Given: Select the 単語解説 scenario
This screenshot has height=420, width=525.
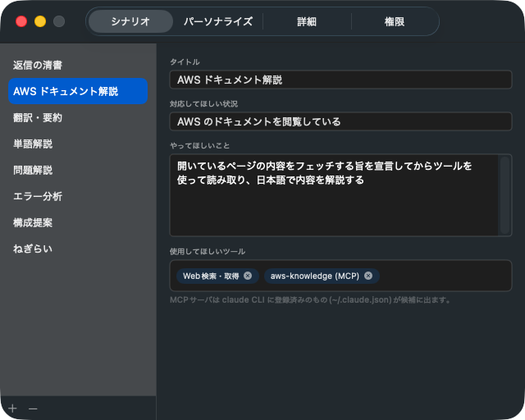Looking at the screenshot, I should click(x=78, y=144).
